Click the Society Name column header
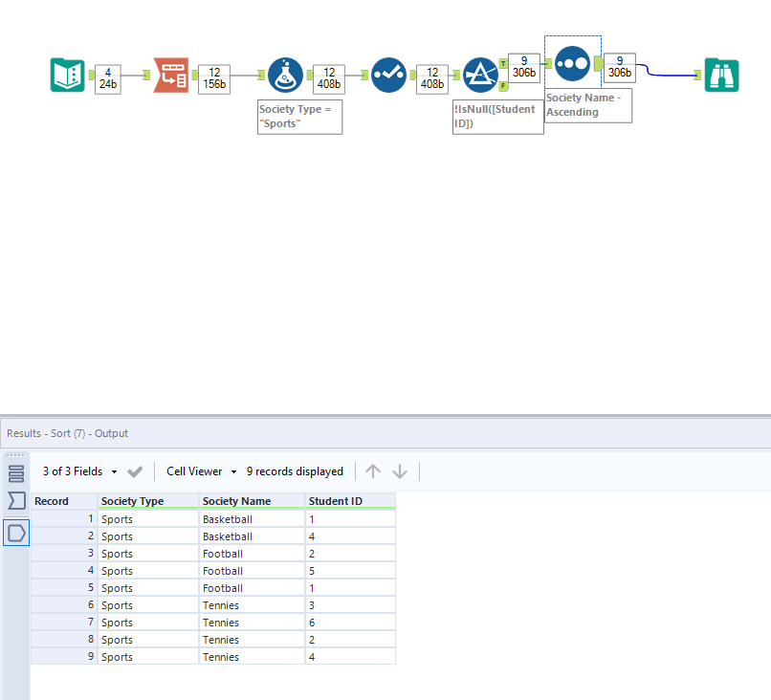The height and width of the screenshot is (700, 771). [x=252, y=501]
